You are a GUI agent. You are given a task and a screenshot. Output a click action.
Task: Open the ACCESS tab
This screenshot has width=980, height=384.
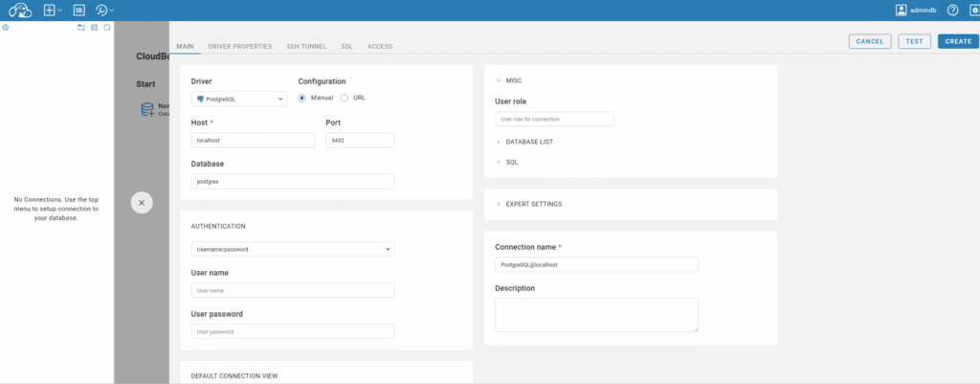click(380, 46)
